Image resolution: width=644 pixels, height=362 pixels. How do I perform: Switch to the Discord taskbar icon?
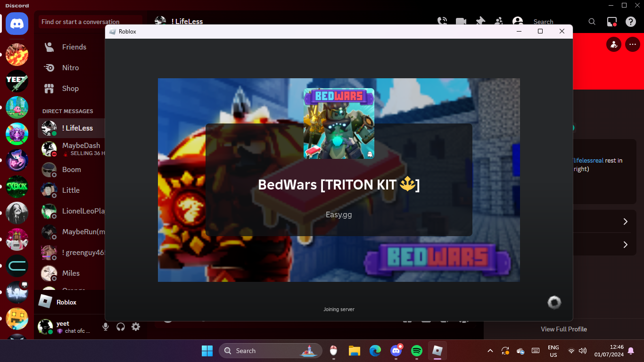click(x=396, y=351)
